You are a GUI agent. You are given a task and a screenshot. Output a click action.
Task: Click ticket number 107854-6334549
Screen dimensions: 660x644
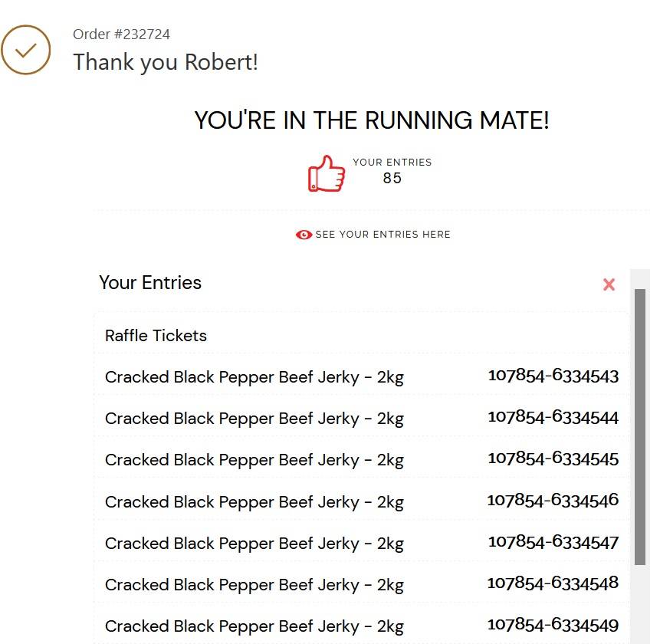(553, 625)
